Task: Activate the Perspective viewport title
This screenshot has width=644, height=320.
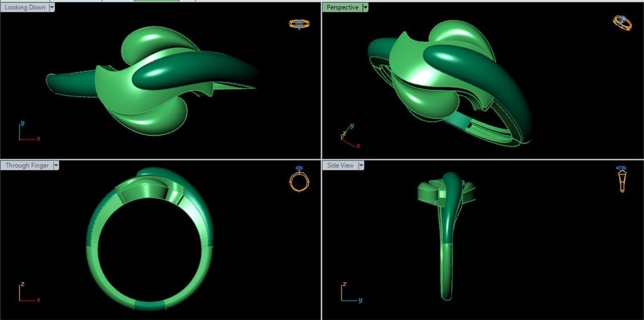Action: click(x=342, y=7)
